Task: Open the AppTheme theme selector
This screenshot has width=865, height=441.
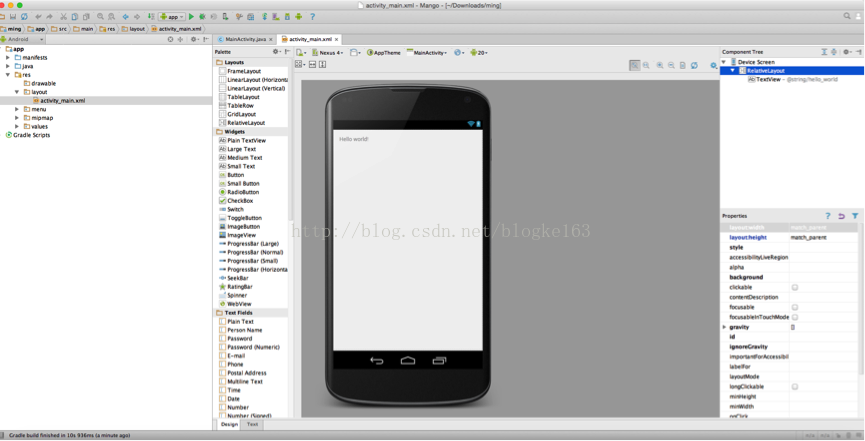Action: pyautogui.click(x=384, y=52)
